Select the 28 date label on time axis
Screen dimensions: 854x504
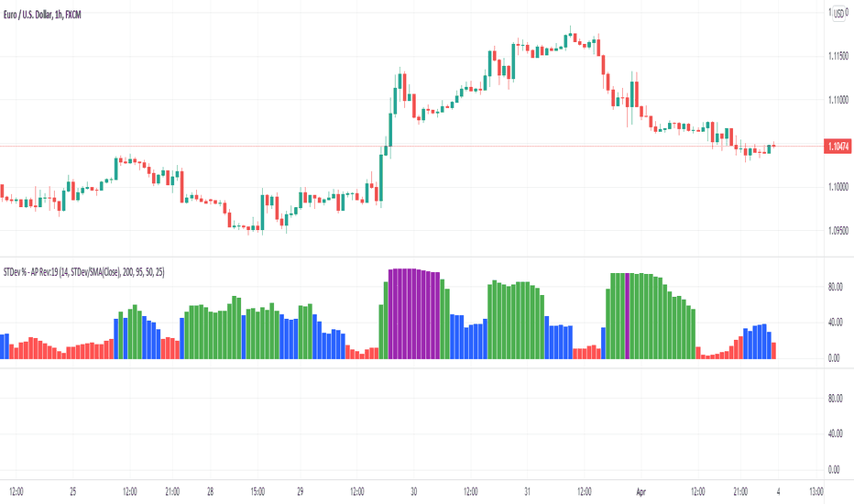click(x=210, y=491)
